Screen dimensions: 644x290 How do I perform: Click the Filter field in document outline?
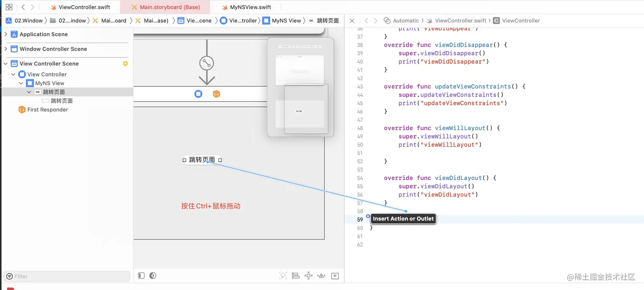[x=67, y=276]
